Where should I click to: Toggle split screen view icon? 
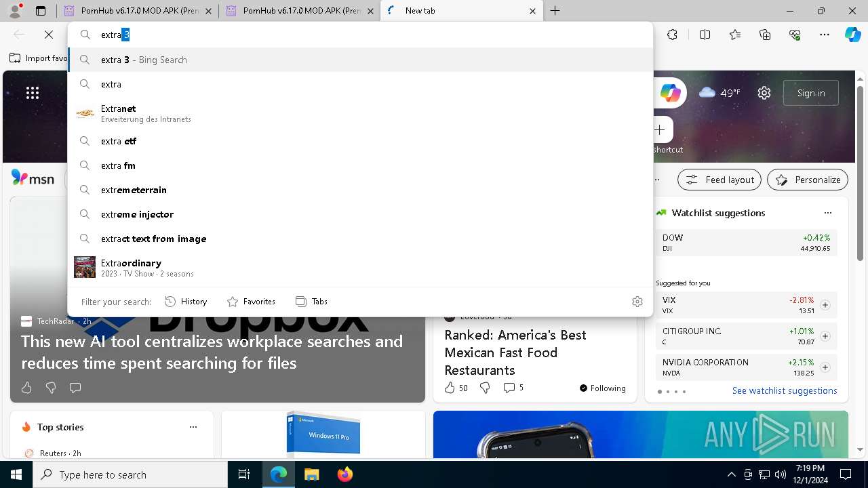point(705,35)
